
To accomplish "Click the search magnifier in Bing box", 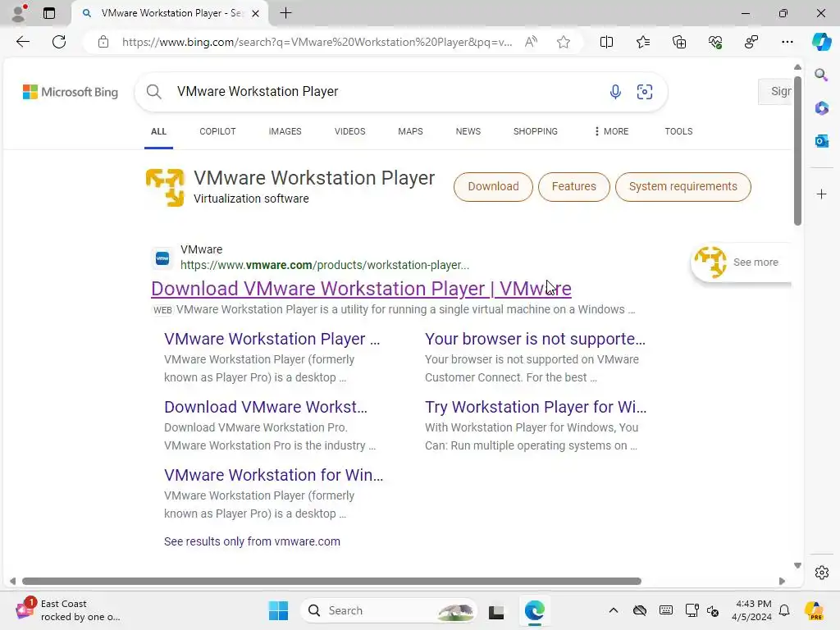I will [153, 92].
